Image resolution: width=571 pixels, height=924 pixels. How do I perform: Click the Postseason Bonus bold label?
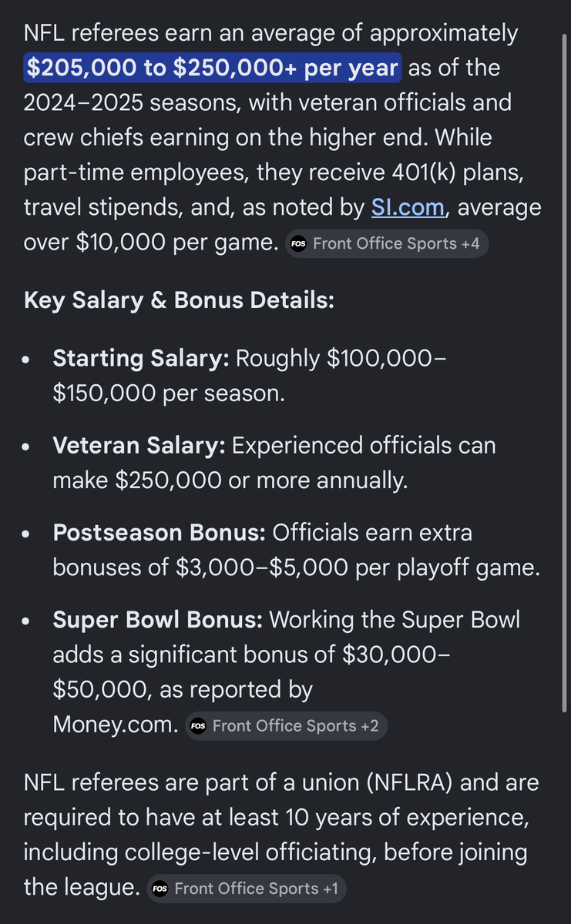point(159,533)
